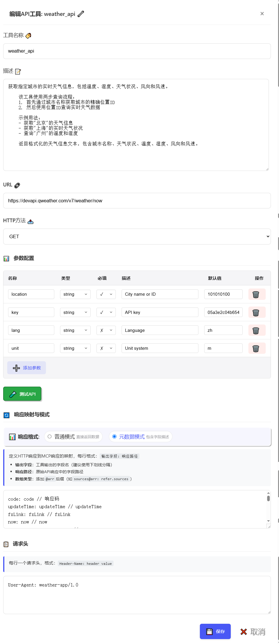Run the 测试API button
The height and width of the screenshot is (644, 279).
pos(23,394)
